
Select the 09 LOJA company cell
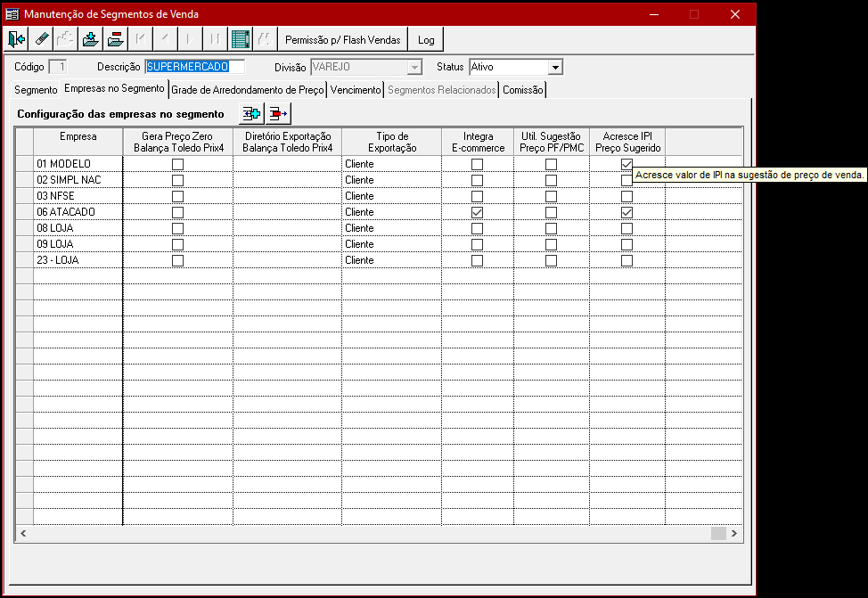coord(78,244)
